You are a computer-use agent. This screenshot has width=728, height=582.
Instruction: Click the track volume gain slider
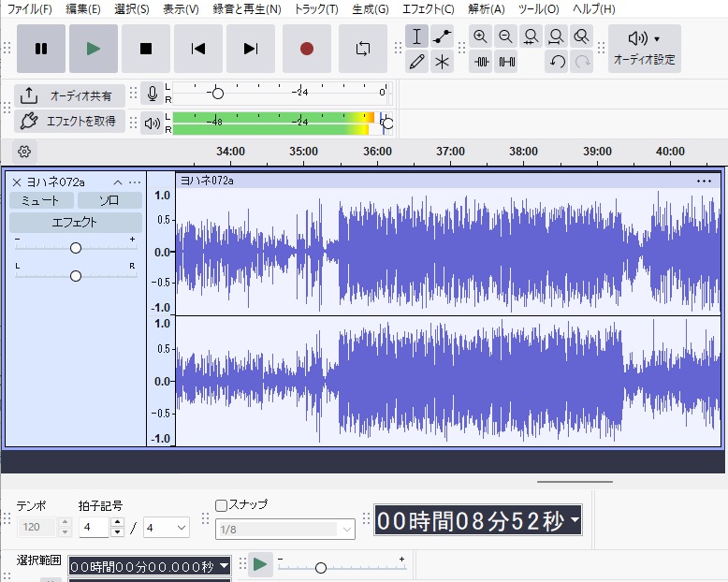[76, 248]
